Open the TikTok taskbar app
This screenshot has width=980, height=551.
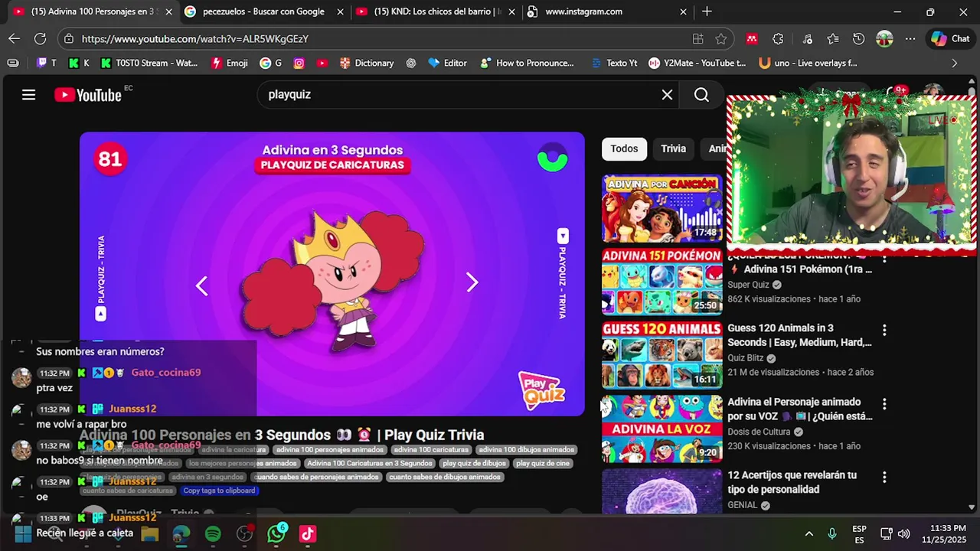[x=308, y=533]
